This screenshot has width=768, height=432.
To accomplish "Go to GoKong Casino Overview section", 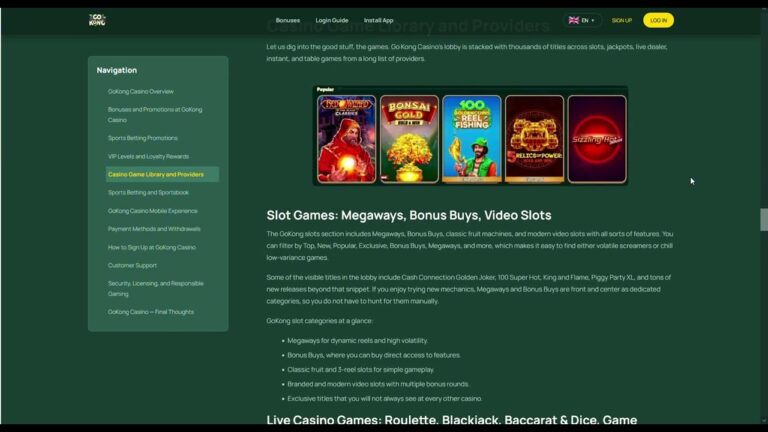I will tap(141, 92).
